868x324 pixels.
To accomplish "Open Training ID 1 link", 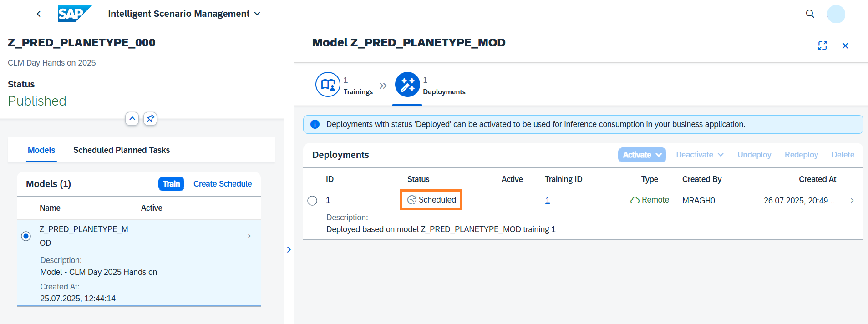I will click(548, 200).
